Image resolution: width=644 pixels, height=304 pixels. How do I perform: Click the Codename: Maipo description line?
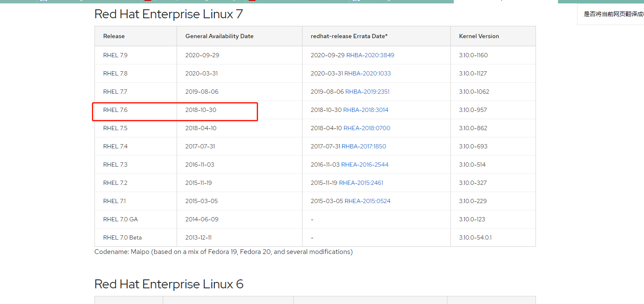[224, 252]
